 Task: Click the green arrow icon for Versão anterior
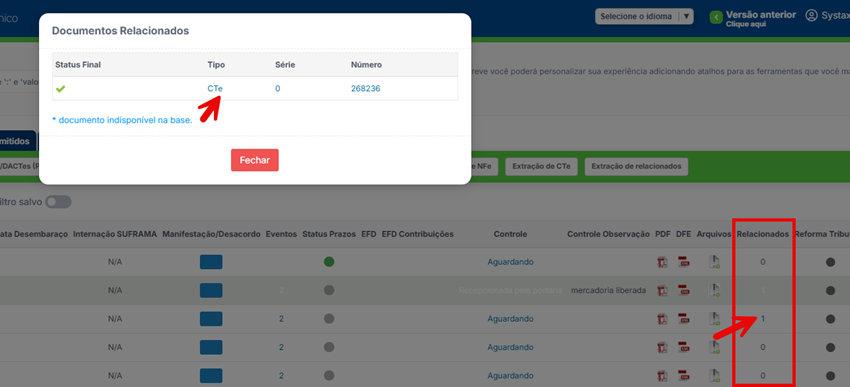coord(716,18)
